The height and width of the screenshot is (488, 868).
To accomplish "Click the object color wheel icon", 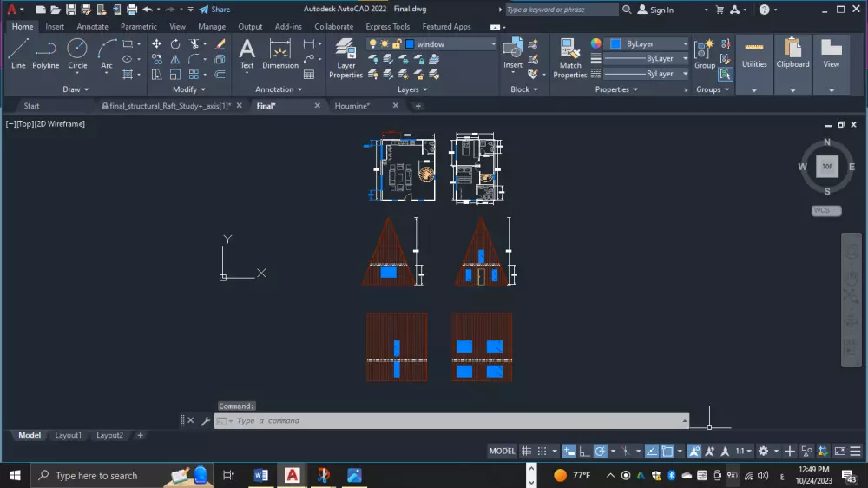I will coord(595,43).
